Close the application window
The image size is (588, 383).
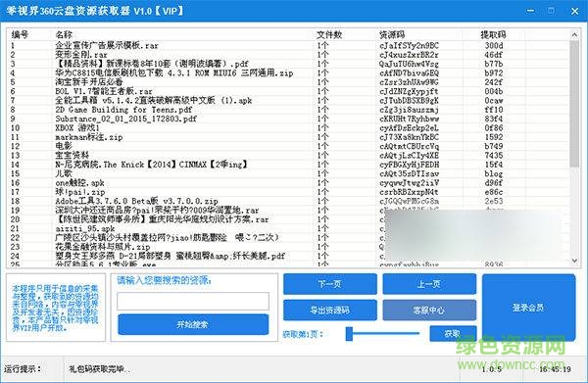tap(574, 11)
